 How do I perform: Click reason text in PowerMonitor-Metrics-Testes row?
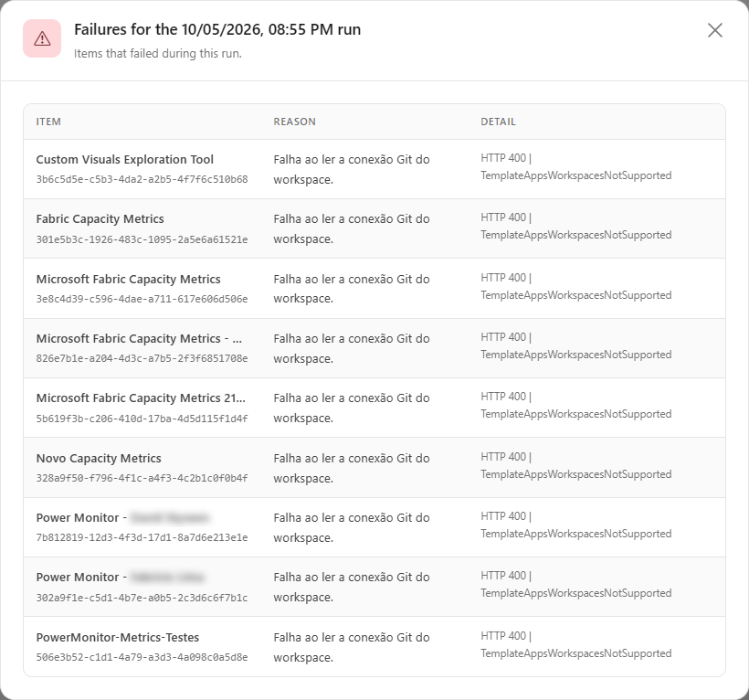352,647
